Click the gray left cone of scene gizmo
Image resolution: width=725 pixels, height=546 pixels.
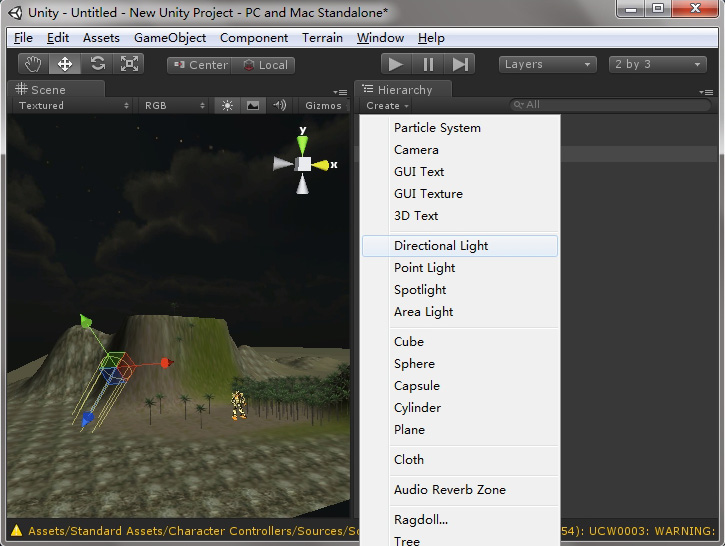[283, 163]
